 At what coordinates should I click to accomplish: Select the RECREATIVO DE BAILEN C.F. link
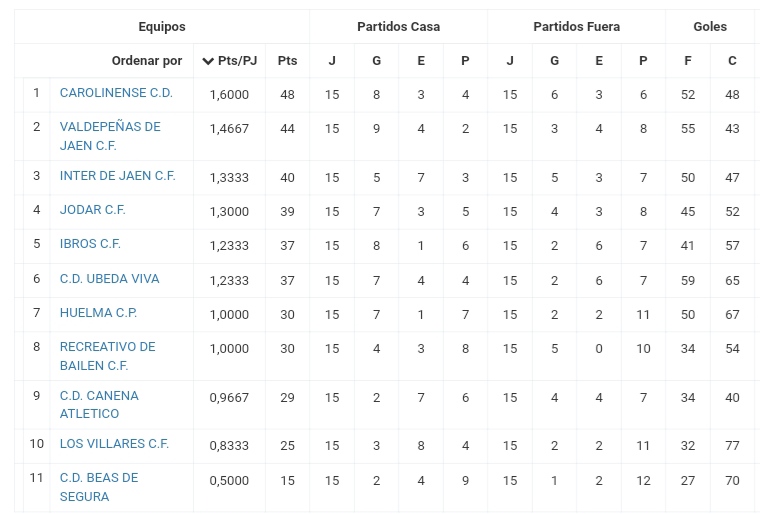click(108, 356)
